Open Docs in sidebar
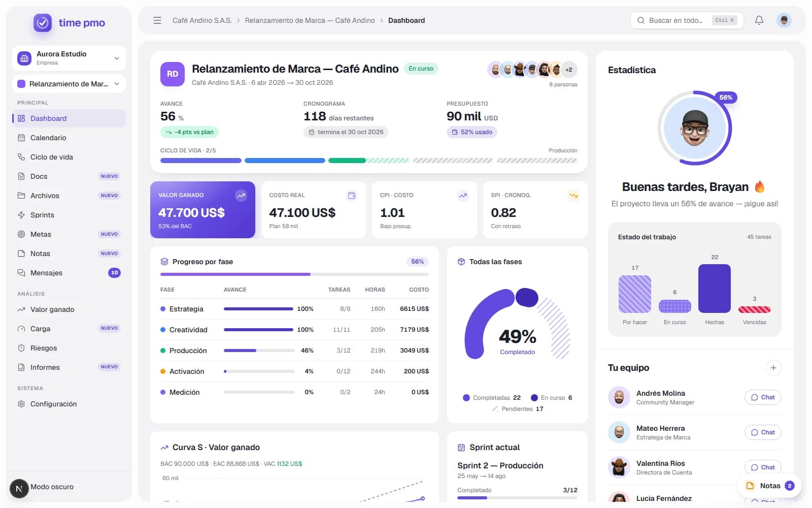The width and height of the screenshot is (812, 508). click(x=69, y=176)
